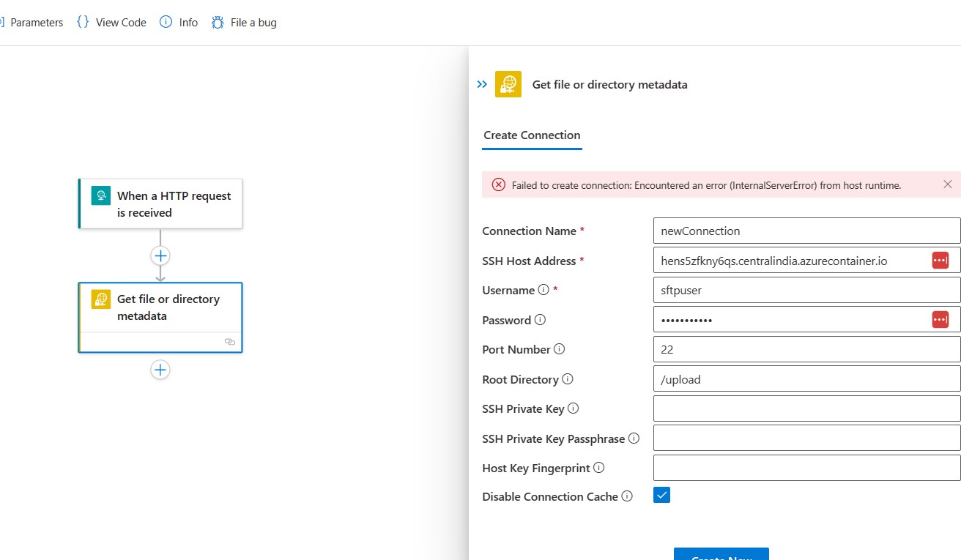Select the Create Connection tab
The width and height of the screenshot is (961, 560).
click(532, 135)
